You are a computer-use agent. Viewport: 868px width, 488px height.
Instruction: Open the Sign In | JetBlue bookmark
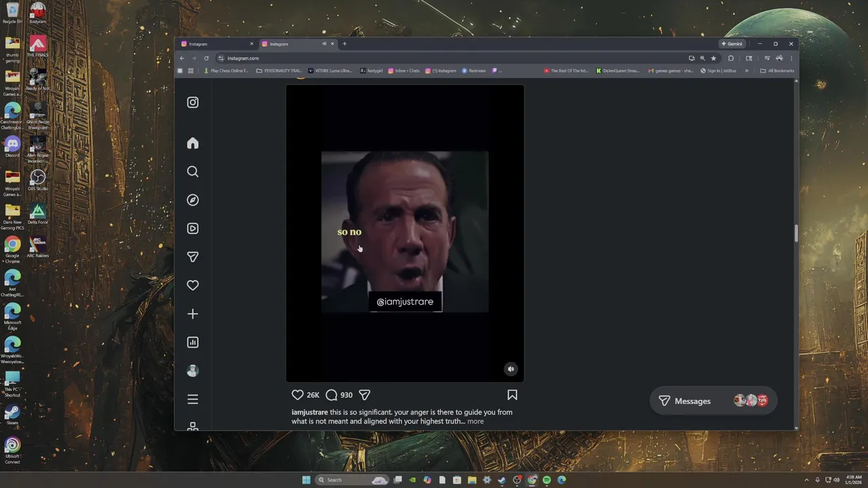coord(718,70)
